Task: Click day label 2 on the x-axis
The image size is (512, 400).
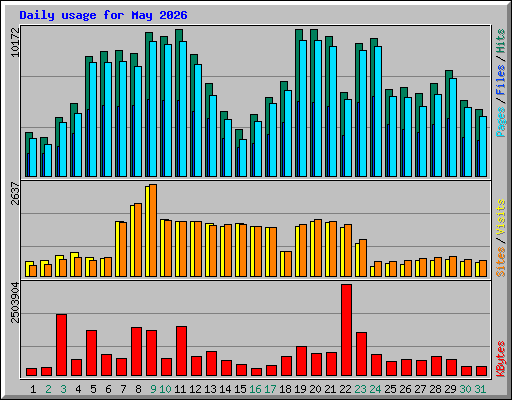Action: pos(48,389)
